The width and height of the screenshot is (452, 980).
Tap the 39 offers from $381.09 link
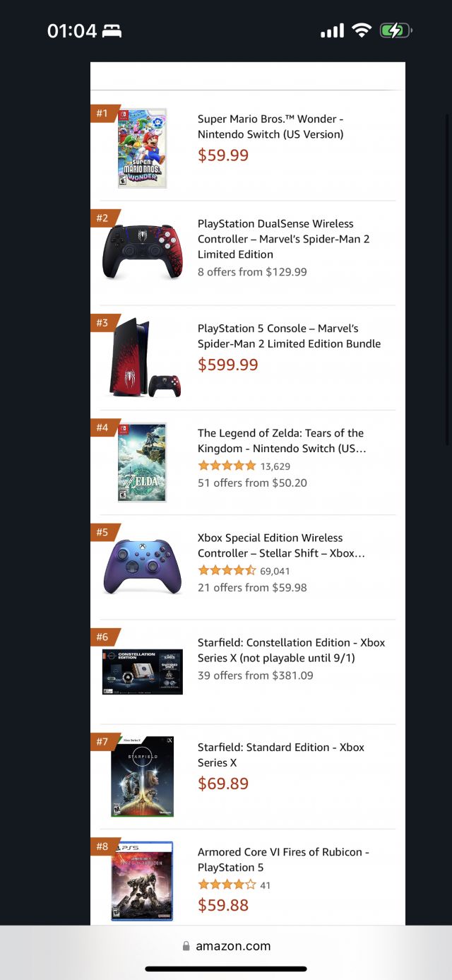[x=255, y=675]
